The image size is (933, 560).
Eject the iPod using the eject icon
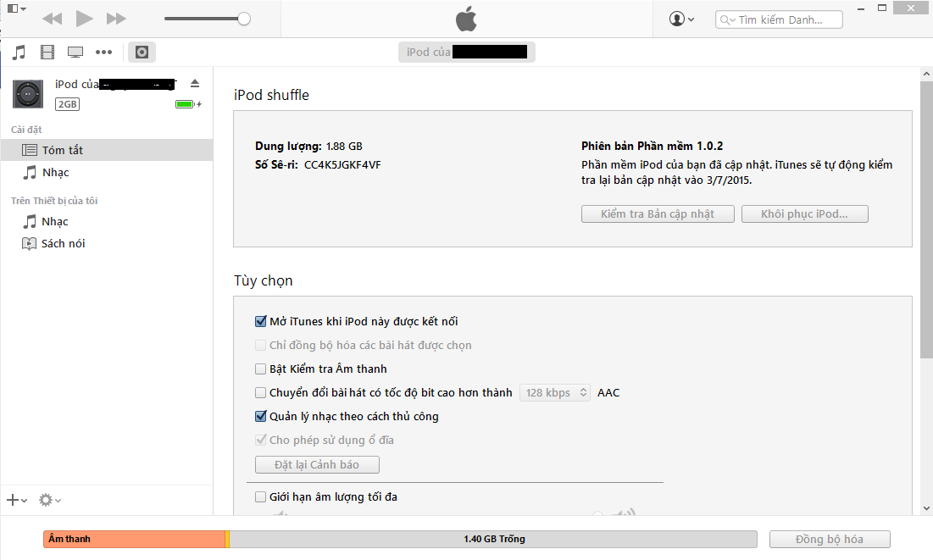point(195,83)
